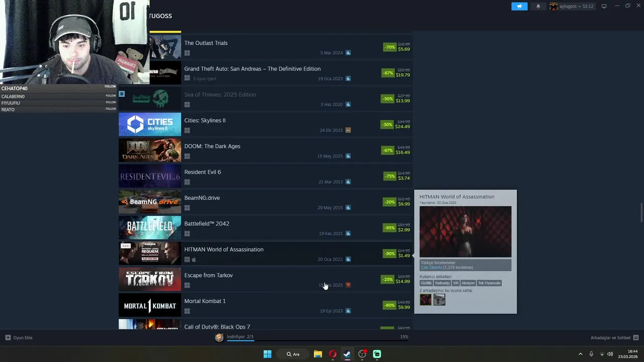644x362 pixels.
Task: Click the note icon beside Sea of Thieves row
Action: coord(121,94)
